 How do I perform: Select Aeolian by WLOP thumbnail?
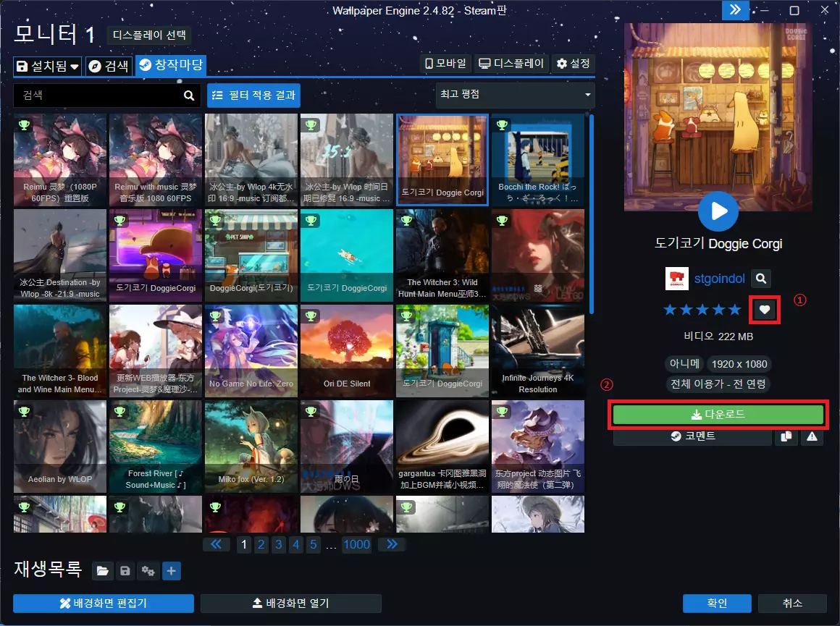click(x=60, y=447)
